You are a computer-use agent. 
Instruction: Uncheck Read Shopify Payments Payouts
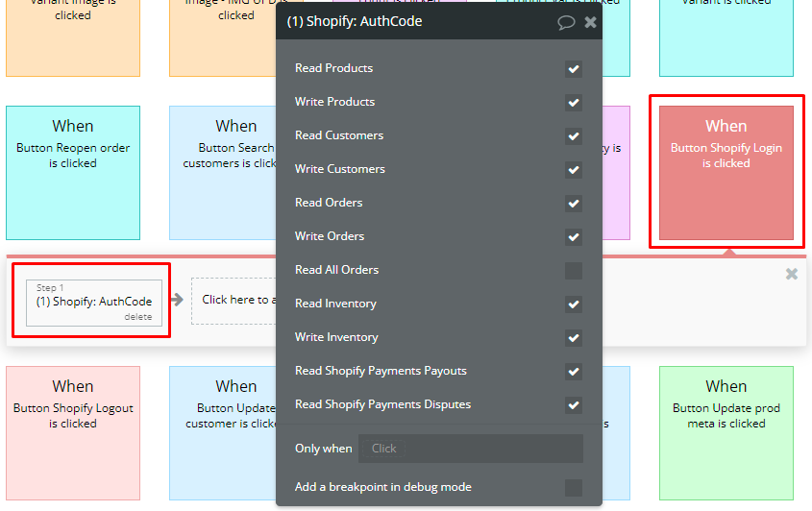tap(574, 372)
